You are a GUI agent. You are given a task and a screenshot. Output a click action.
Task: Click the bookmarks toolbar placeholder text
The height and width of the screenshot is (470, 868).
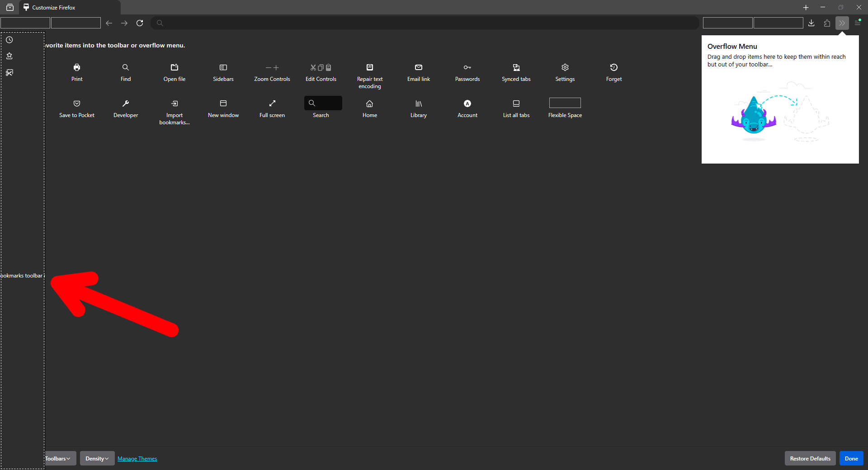22,276
